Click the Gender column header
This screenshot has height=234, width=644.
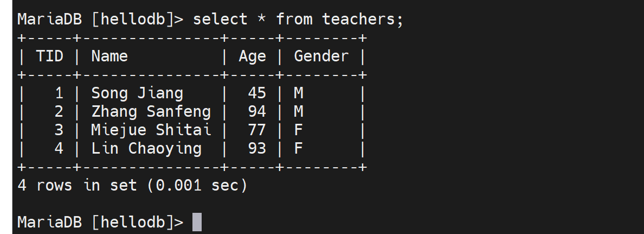point(321,56)
